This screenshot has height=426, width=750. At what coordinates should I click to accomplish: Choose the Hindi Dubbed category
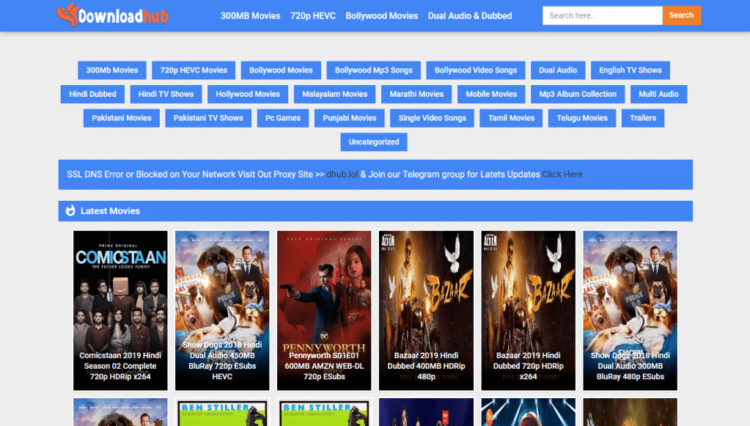tap(92, 94)
